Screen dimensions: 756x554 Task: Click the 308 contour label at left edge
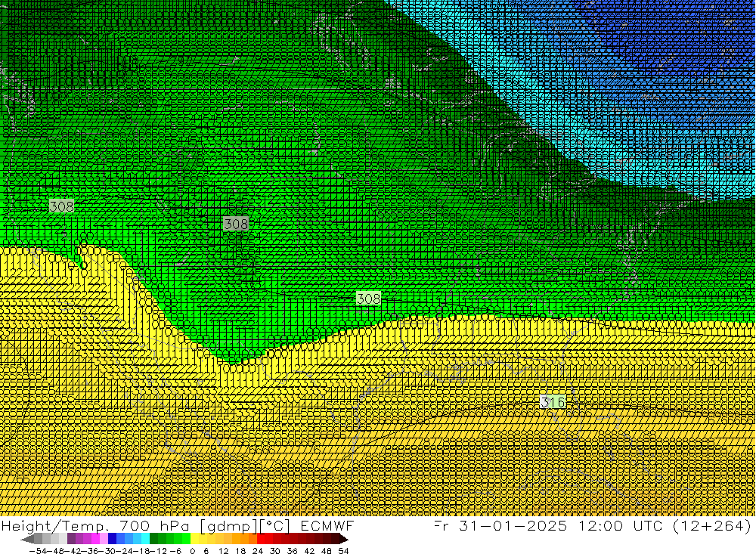pos(62,206)
